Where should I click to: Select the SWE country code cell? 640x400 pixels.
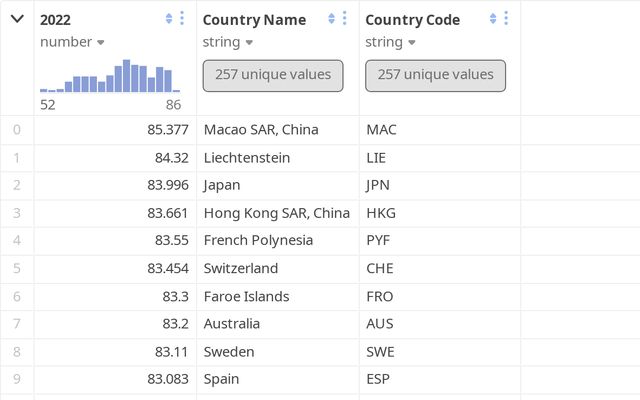click(440, 352)
